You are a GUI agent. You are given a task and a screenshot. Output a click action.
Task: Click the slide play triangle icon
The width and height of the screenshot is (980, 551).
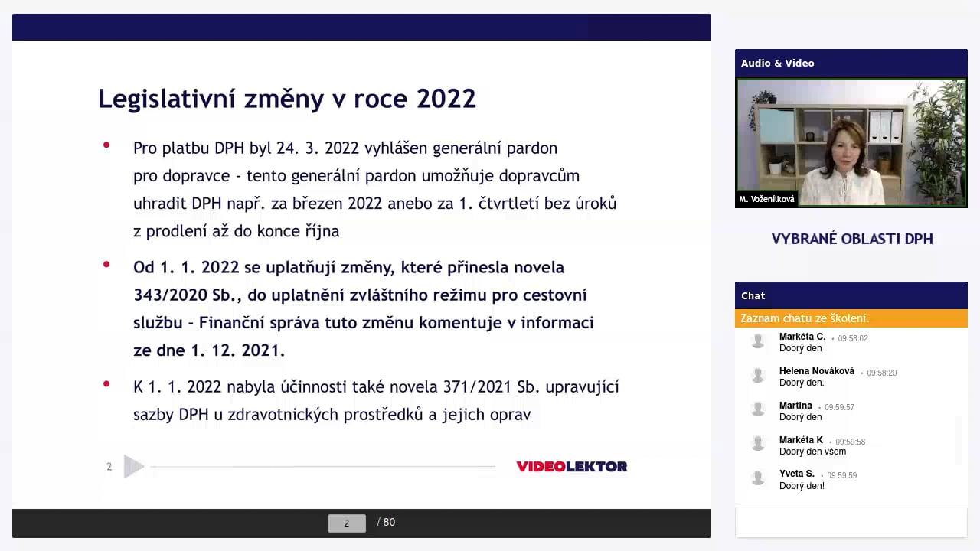pyautogui.click(x=133, y=466)
